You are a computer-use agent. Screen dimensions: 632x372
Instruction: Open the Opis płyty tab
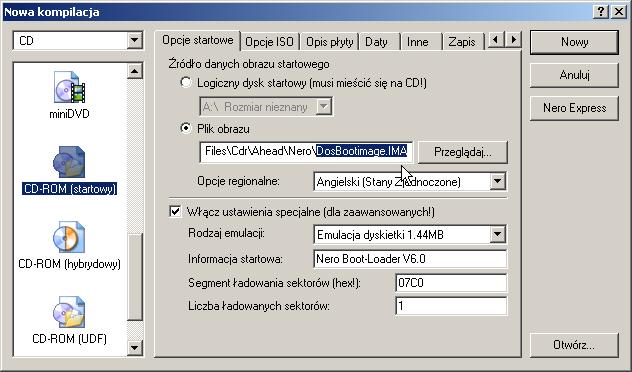pyautogui.click(x=329, y=42)
